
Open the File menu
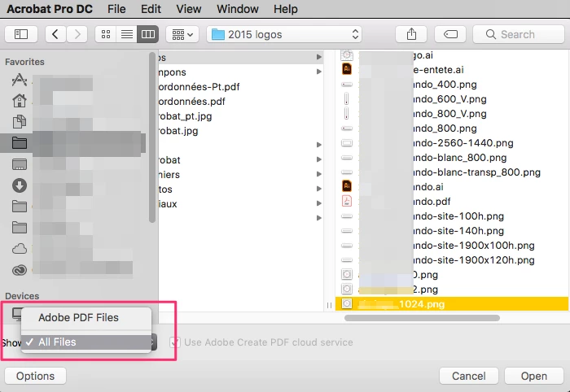(x=116, y=9)
